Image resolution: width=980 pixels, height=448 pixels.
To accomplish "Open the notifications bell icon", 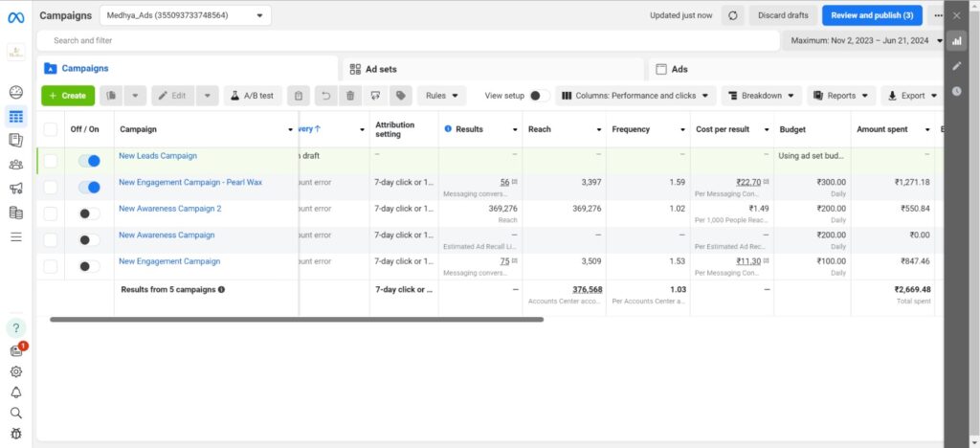I will point(15,392).
